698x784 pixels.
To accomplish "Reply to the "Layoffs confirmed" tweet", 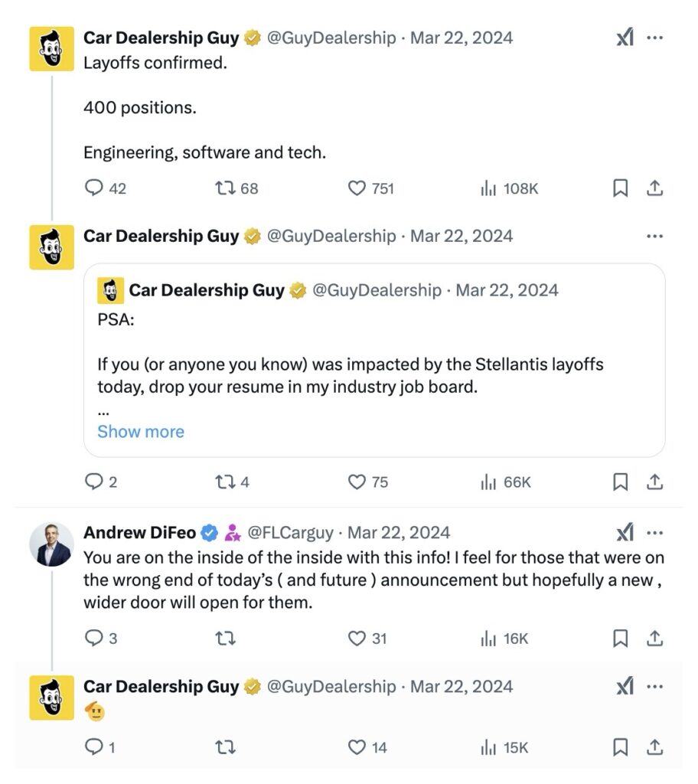I will point(93,188).
